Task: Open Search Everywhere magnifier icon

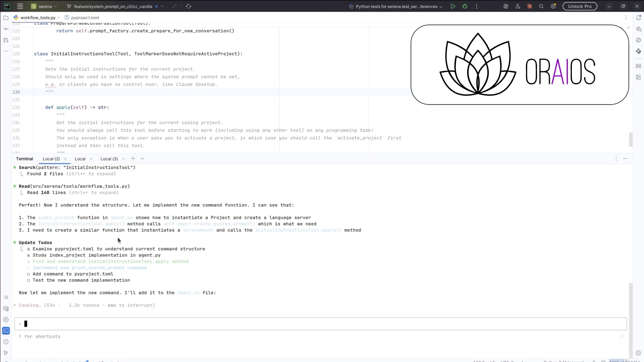Action: click(x=541, y=6)
